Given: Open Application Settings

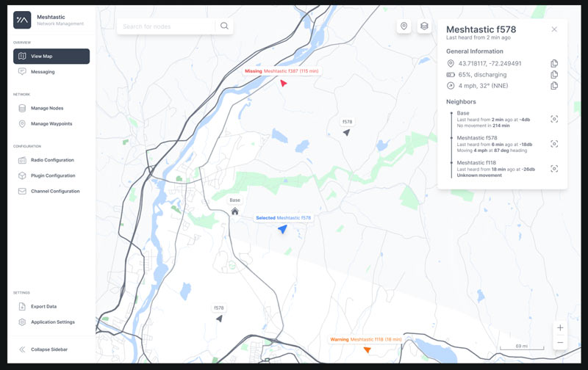Looking at the screenshot, I should point(51,322).
